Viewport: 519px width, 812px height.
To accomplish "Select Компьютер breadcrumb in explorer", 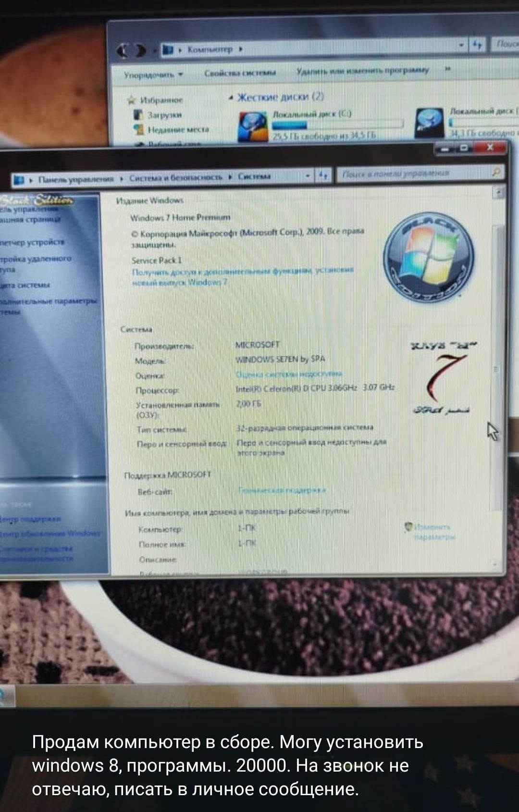I will tap(210, 49).
